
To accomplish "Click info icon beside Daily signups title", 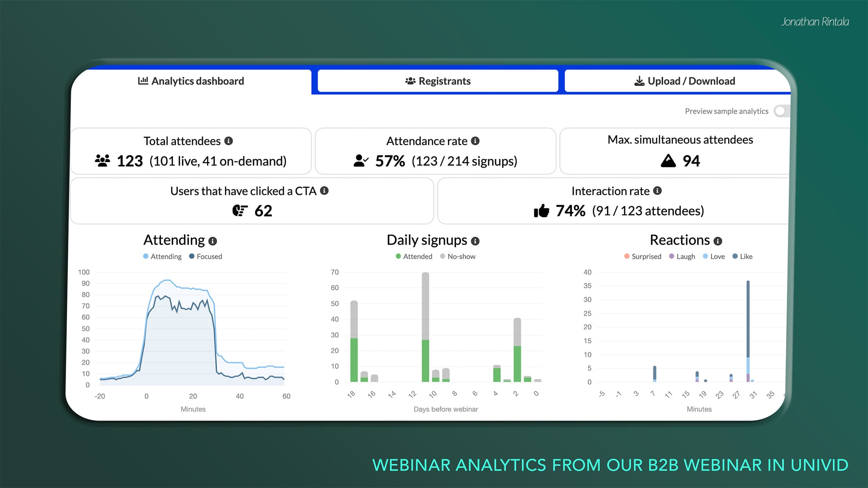I will 475,241.
